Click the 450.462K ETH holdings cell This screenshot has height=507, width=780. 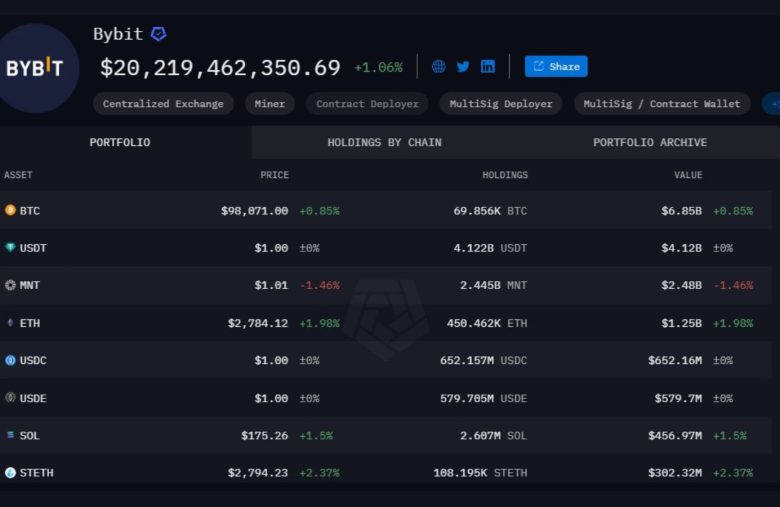(x=487, y=323)
